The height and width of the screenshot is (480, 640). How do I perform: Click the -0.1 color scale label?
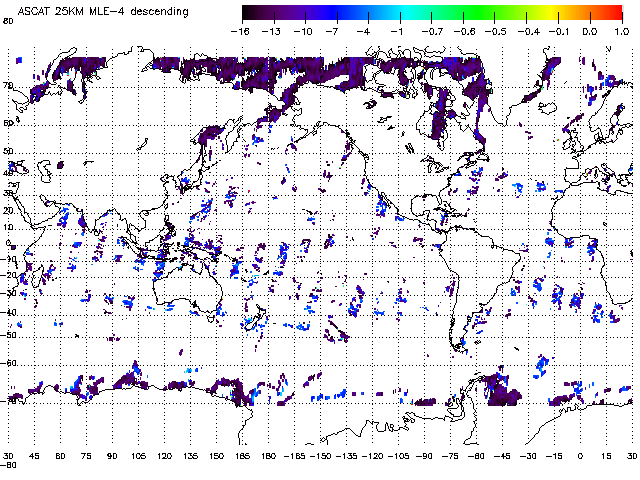(x=558, y=32)
